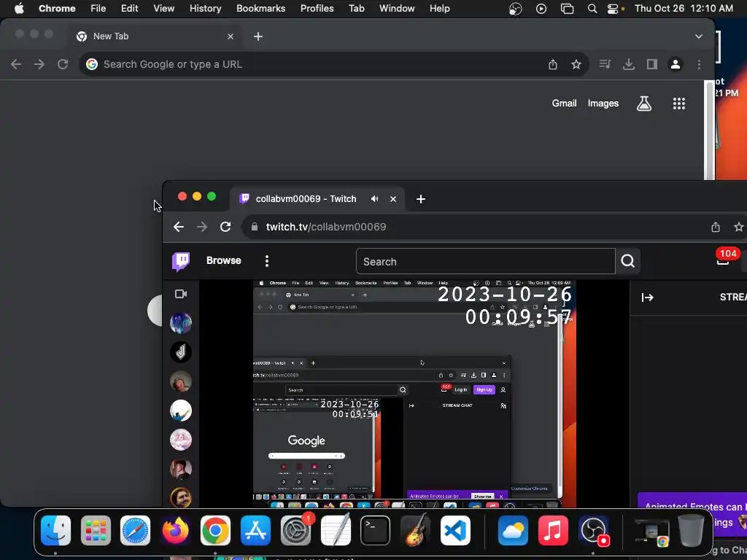This screenshot has height=560, width=747.
Task: Open Twitch navigation more-options dots
Action: pyautogui.click(x=267, y=261)
